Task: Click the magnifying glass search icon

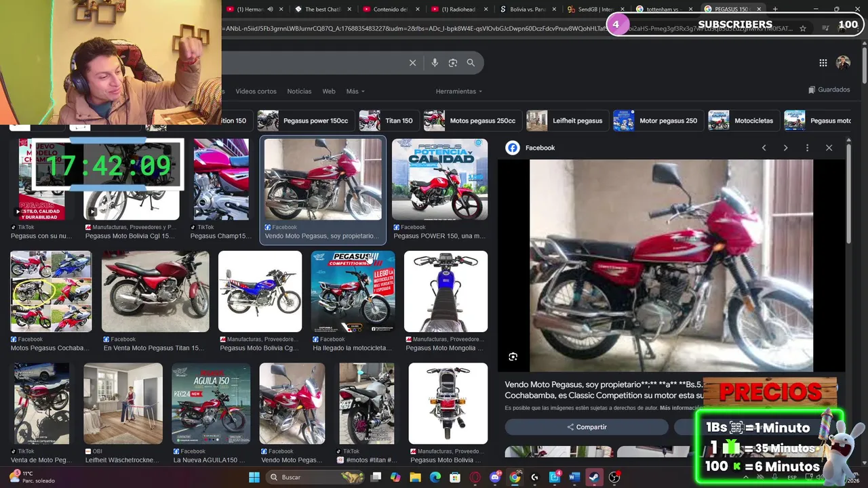Action: tap(471, 62)
